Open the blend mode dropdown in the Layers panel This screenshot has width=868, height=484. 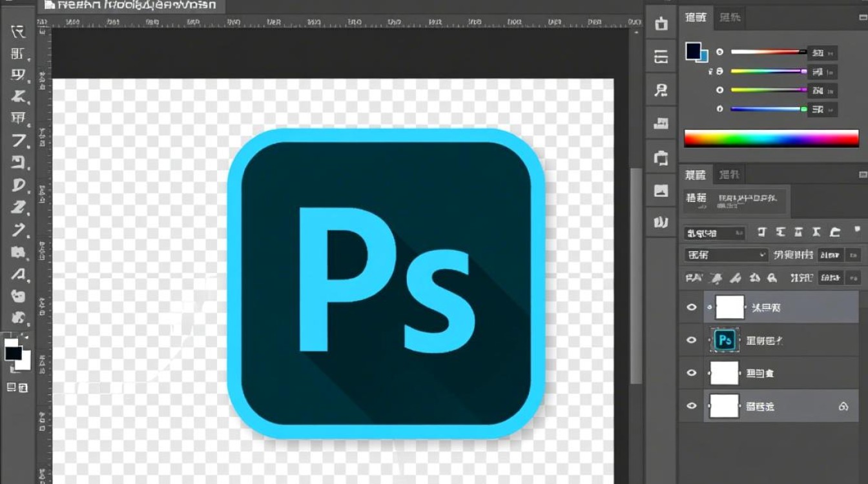(x=727, y=255)
